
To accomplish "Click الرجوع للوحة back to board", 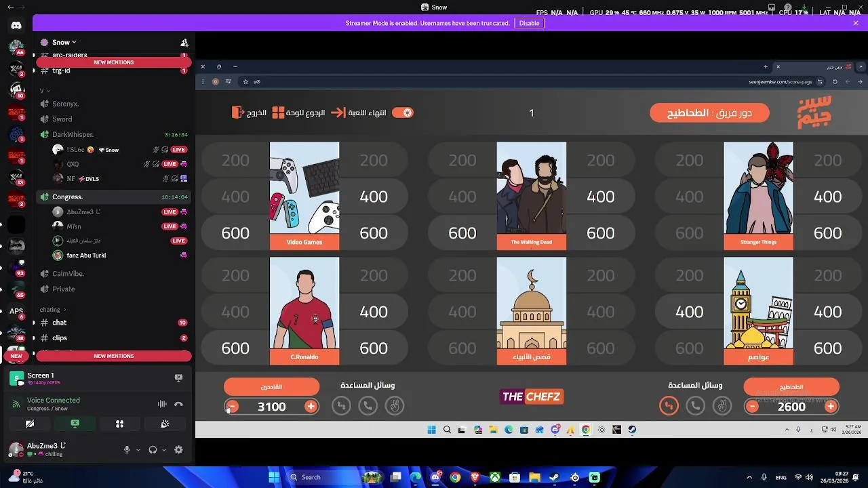I will click(x=298, y=113).
